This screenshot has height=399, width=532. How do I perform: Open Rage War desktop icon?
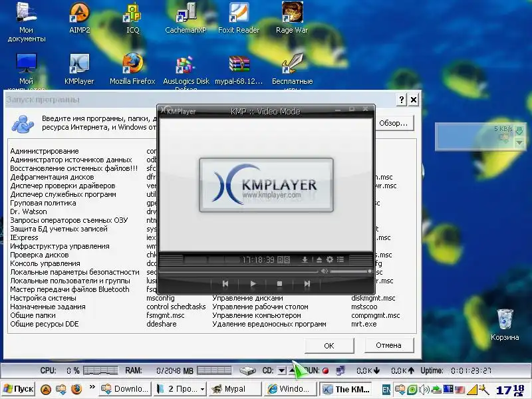click(292, 18)
